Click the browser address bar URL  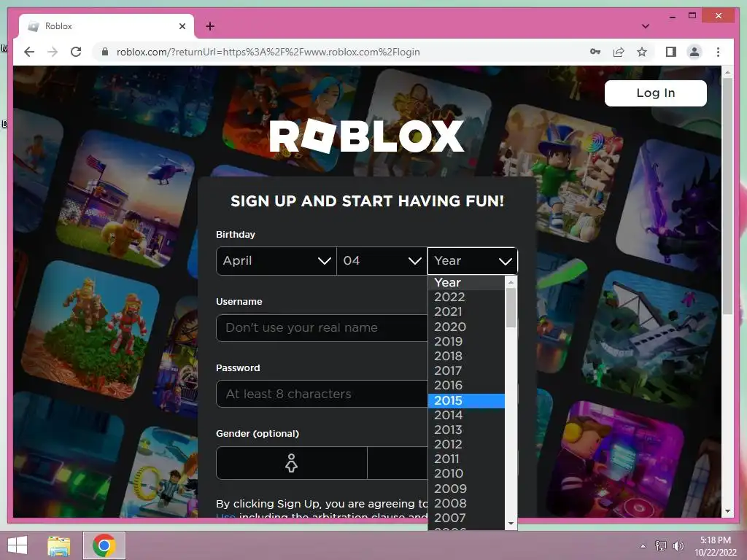268,52
